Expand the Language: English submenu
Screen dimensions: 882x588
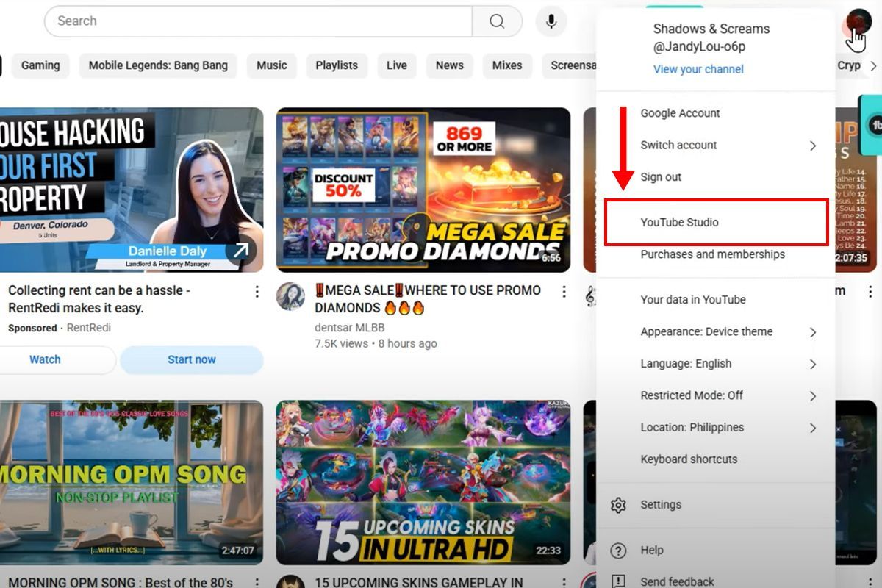click(x=813, y=364)
